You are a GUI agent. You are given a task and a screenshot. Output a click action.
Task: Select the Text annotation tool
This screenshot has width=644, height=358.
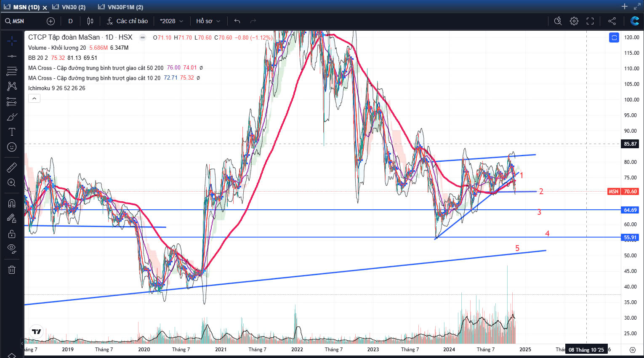pos(12,132)
